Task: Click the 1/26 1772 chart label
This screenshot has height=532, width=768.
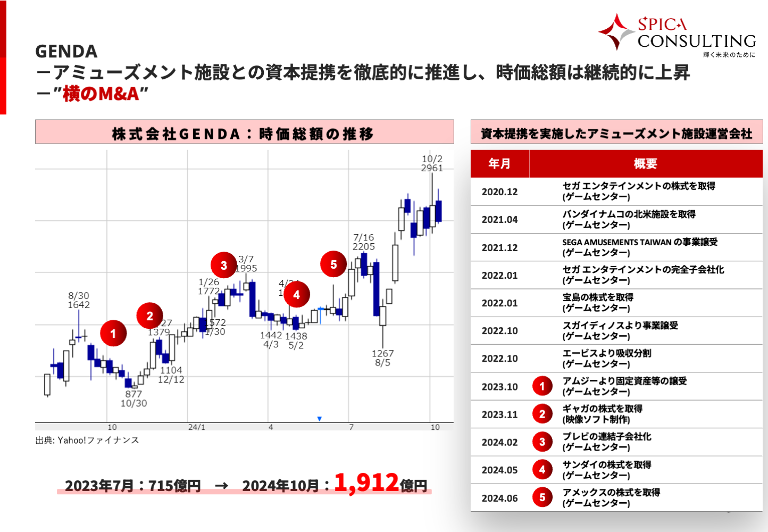Action: 209,287
